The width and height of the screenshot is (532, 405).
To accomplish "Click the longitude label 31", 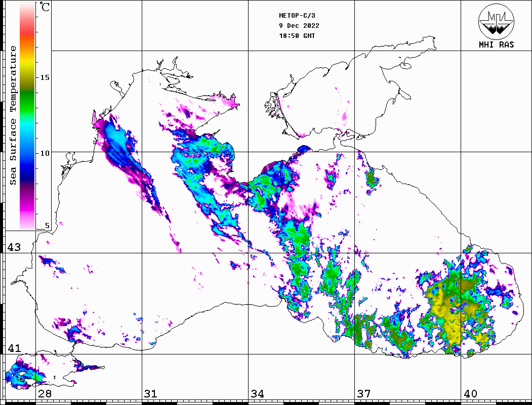I will (x=151, y=394).
